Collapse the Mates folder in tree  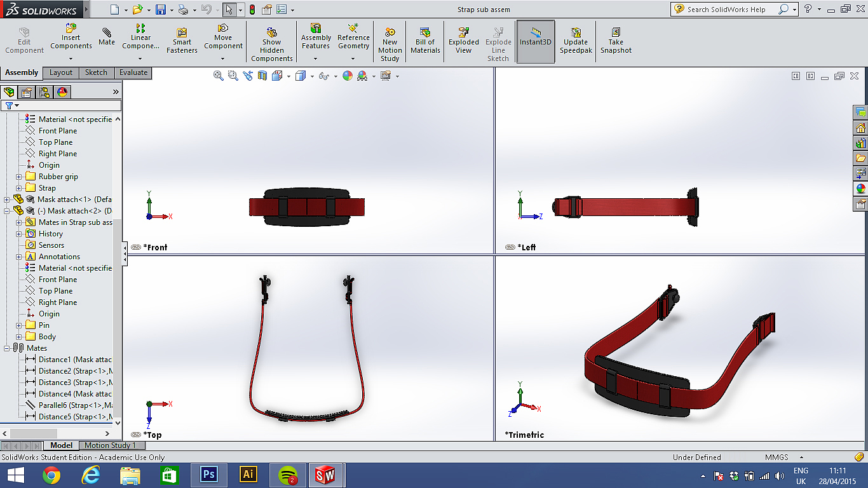[x=7, y=348]
